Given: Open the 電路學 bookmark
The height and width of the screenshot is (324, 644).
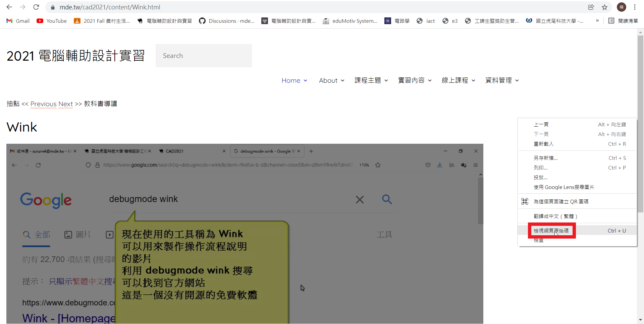Looking at the screenshot, I should [x=397, y=21].
